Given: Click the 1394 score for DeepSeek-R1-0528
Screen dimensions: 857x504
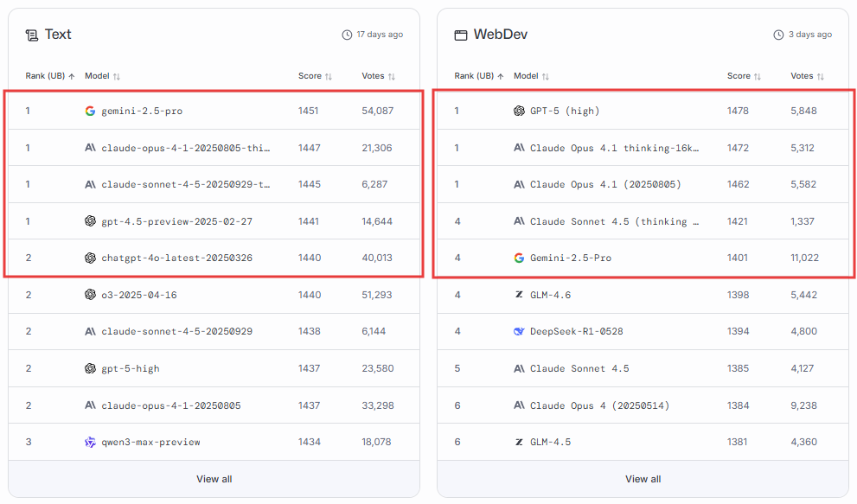Looking at the screenshot, I should (x=738, y=332).
